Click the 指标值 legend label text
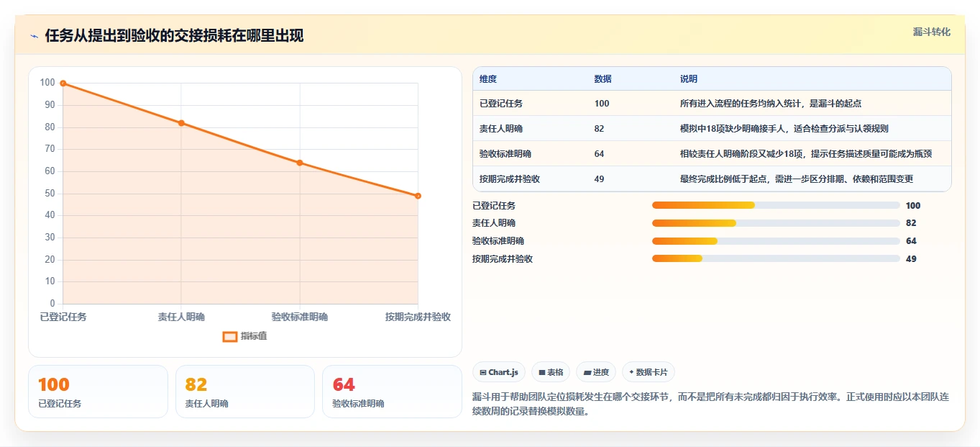This screenshot has width=980, height=447. click(x=254, y=336)
